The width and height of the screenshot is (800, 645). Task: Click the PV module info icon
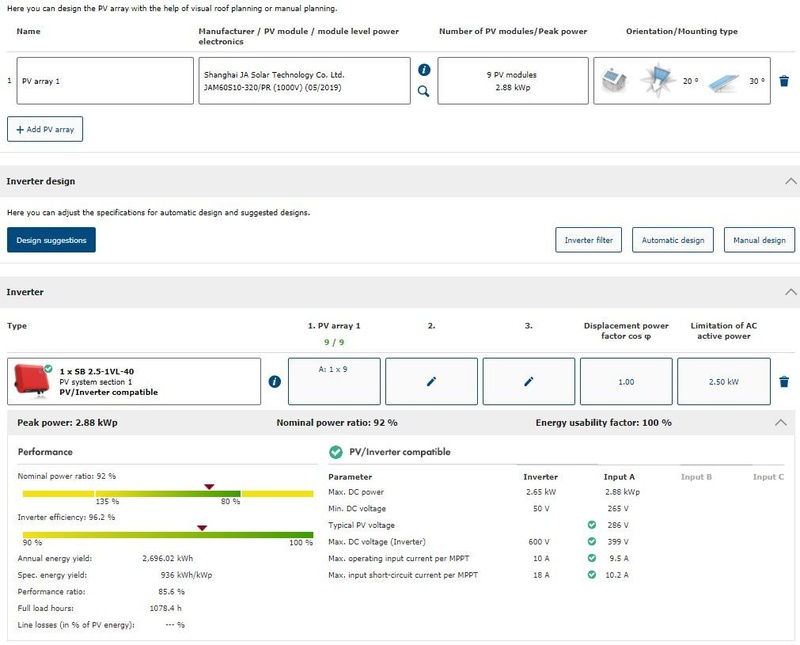pos(424,70)
